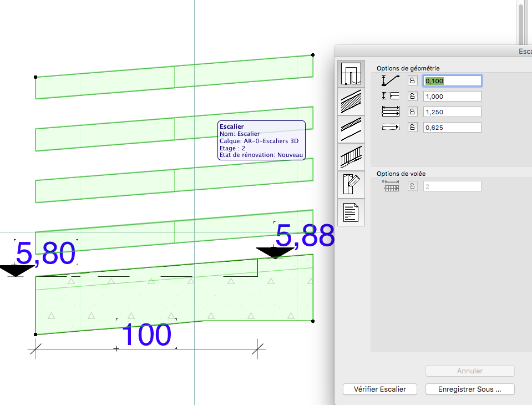Toggle the lock beside the 1,000 field
This screenshot has height=405, width=532.
pyautogui.click(x=412, y=96)
